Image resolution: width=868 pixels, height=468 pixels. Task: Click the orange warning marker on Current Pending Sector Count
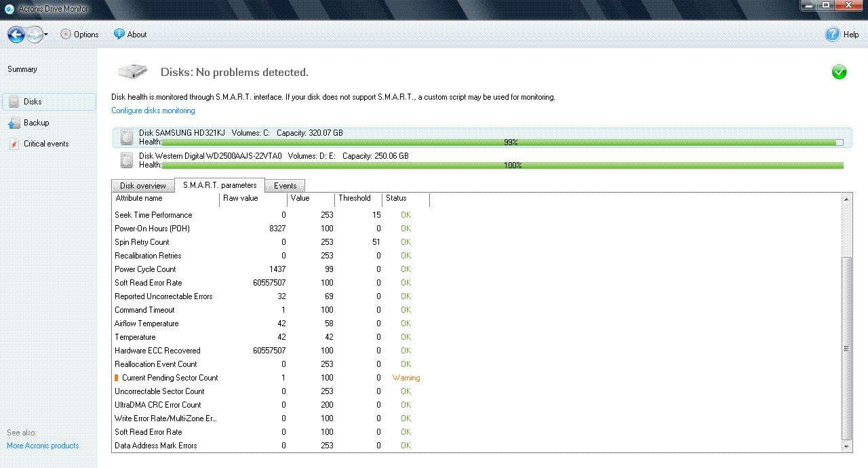tap(116, 378)
